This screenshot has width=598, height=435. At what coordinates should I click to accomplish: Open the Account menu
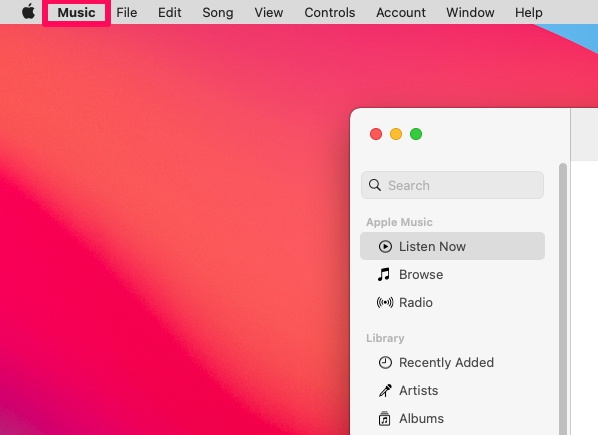tap(401, 13)
